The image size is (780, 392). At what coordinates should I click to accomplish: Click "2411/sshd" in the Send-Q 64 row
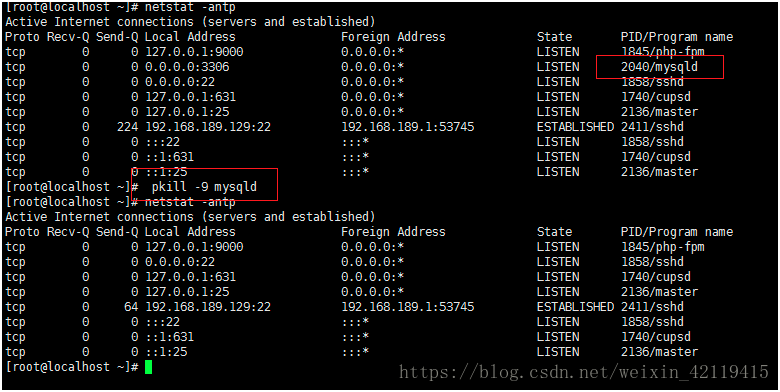pos(652,307)
